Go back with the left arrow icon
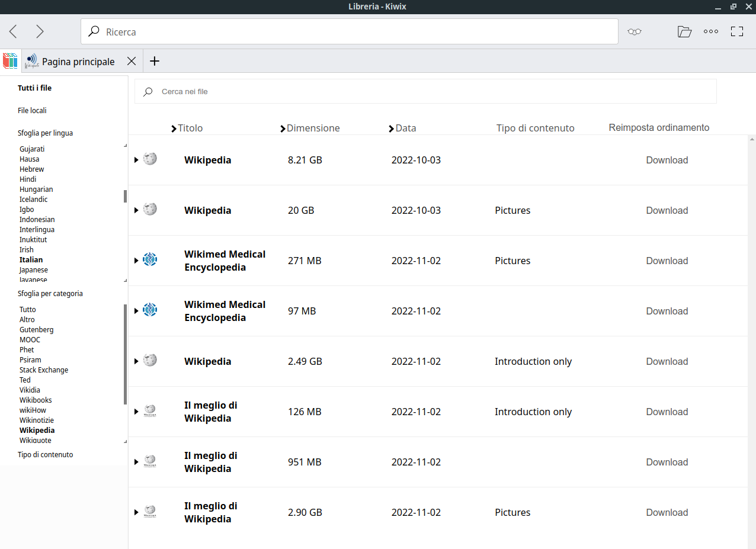The width and height of the screenshot is (756, 549). tap(13, 31)
